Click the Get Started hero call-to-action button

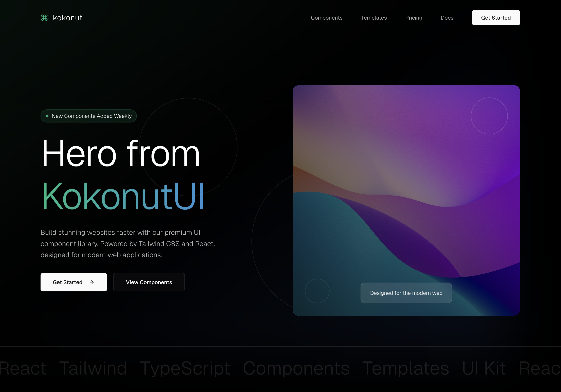(74, 282)
